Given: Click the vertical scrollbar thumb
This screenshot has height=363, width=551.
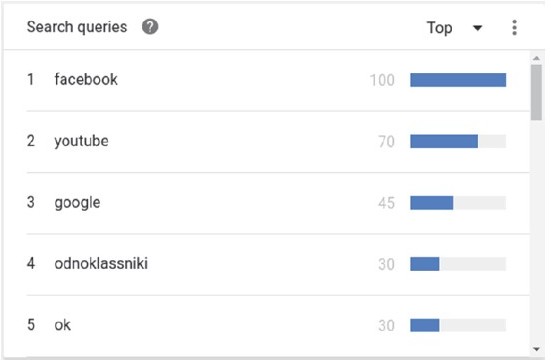Looking at the screenshot, I should point(536,92).
